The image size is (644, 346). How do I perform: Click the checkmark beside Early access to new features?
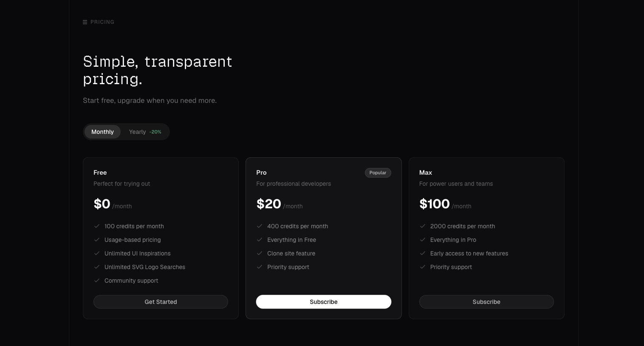tap(423, 253)
